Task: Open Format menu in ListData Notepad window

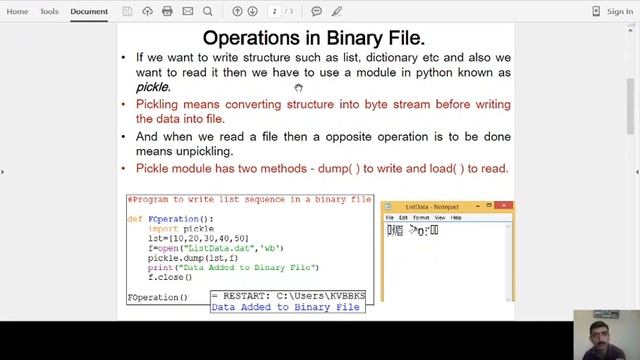Action: tap(421, 218)
